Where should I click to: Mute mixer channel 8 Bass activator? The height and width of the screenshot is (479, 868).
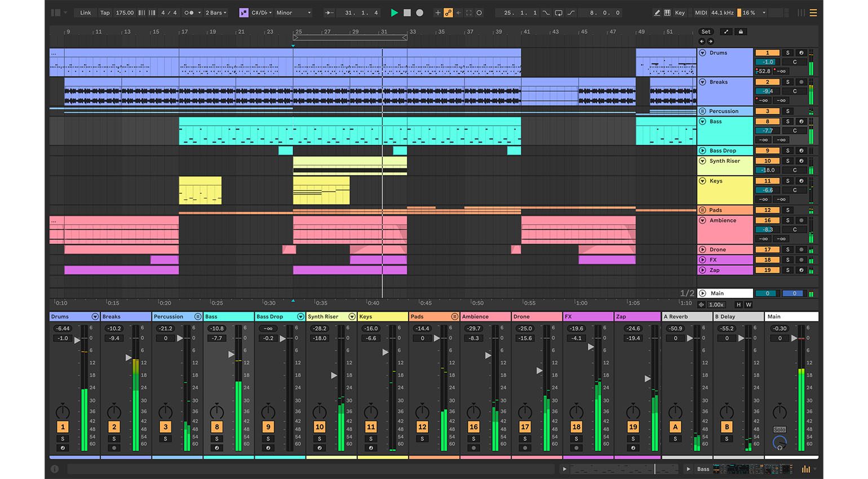click(217, 427)
